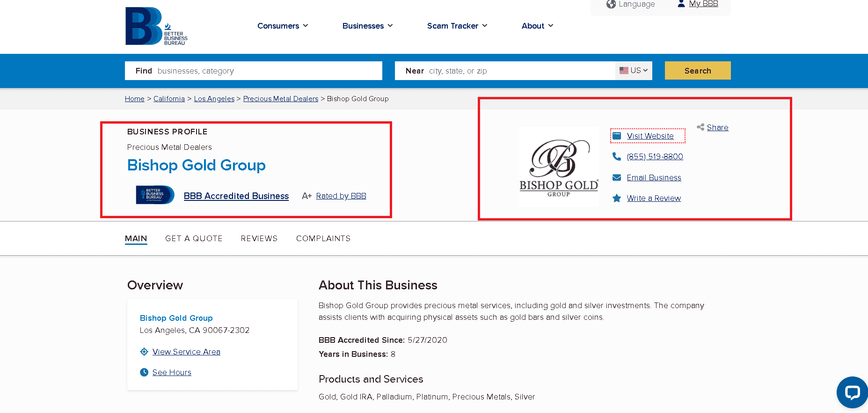Click the Find businesses, category field
Screen dimensions: 868x413
point(254,71)
